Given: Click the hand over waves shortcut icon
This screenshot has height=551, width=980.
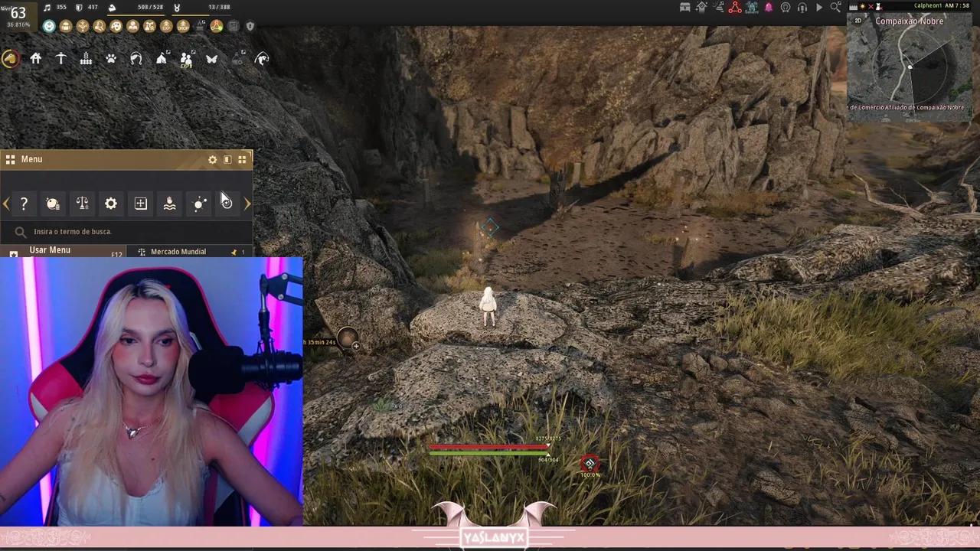Looking at the screenshot, I should [170, 204].
